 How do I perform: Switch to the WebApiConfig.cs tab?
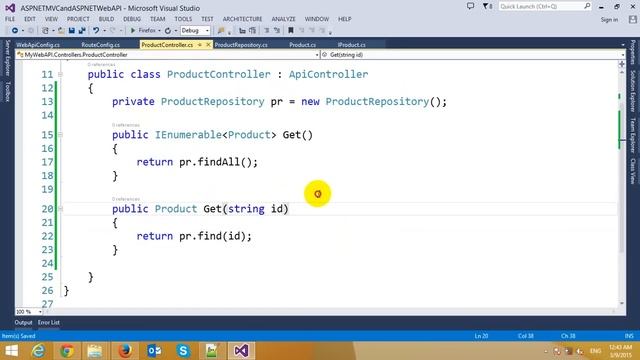click(x=38, y=45)
